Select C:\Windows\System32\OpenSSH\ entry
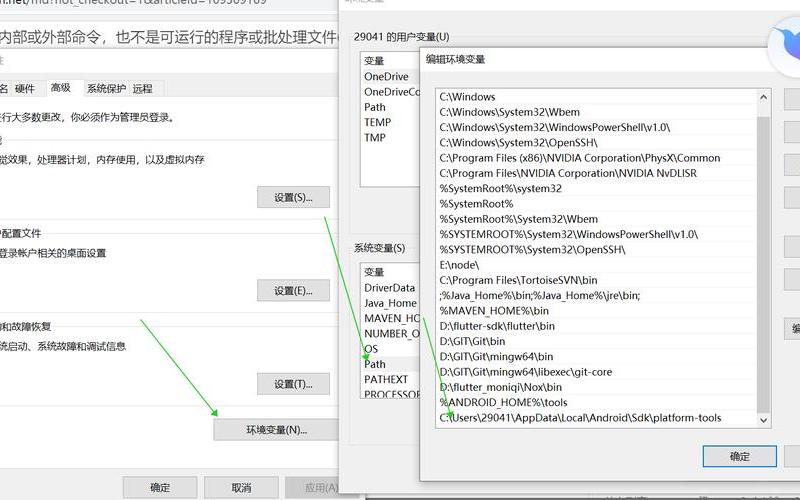The height and width of the screenshot is (500, 800). (x=597, y=142)
